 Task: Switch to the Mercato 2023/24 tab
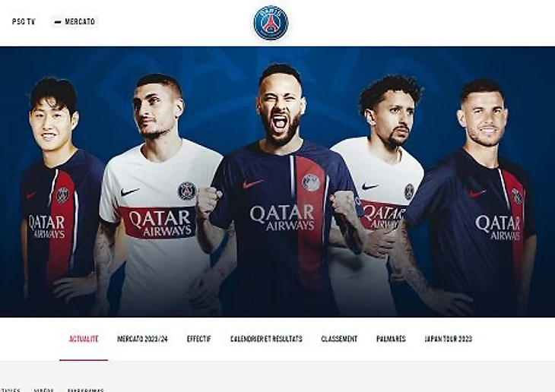click(142, 339)
